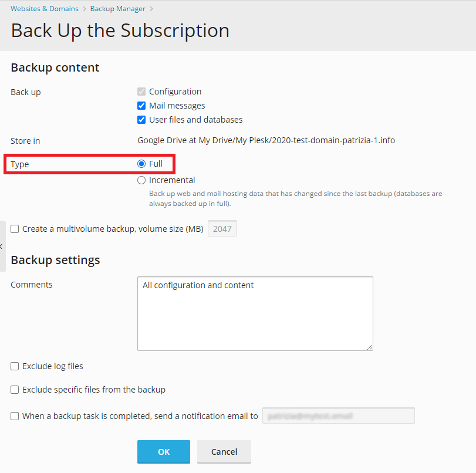Viewport: 476px width, 473px height.
Task: Click the chevron after Websites & Domains
Action: 83,8
